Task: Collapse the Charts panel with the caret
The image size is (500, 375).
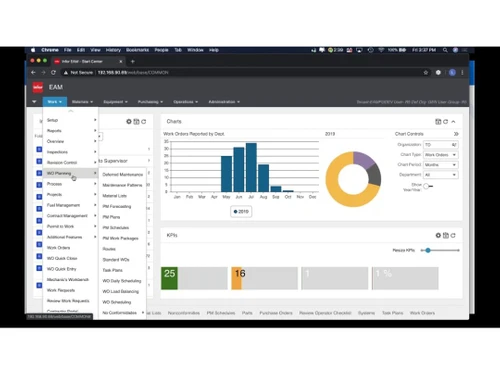Action: [x=453, y=122]
